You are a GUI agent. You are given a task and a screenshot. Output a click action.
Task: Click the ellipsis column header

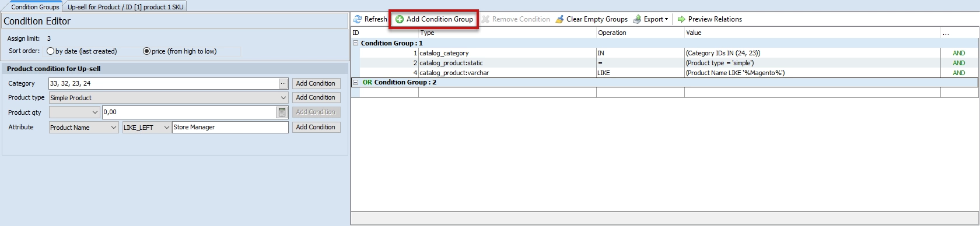959,33
